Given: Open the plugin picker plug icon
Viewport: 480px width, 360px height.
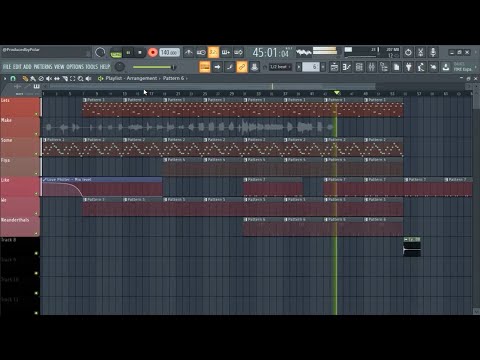Looking at the screenshot, I should click(x=409, y=67).
